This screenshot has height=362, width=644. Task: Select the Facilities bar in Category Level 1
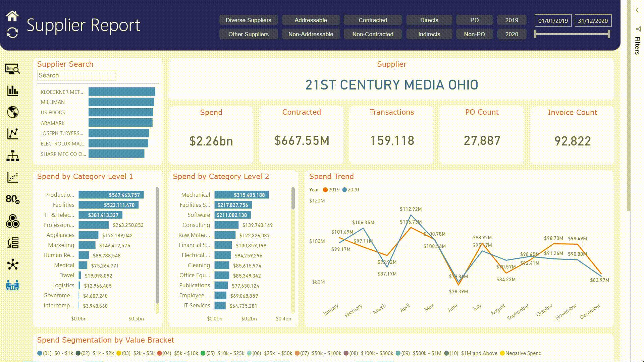108,205
